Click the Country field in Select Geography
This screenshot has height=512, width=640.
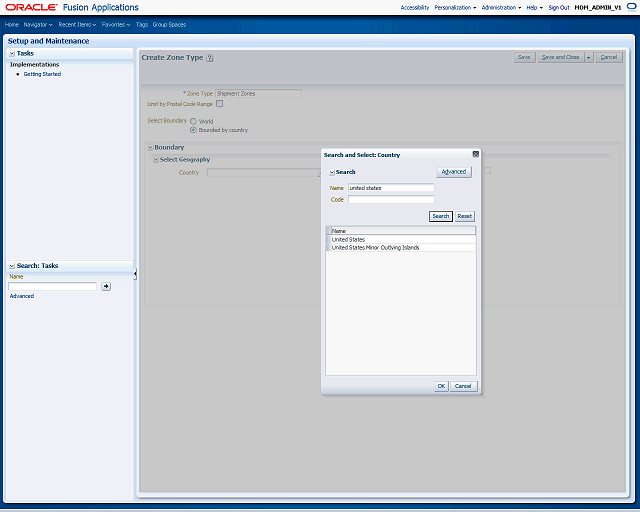point(264,173)
